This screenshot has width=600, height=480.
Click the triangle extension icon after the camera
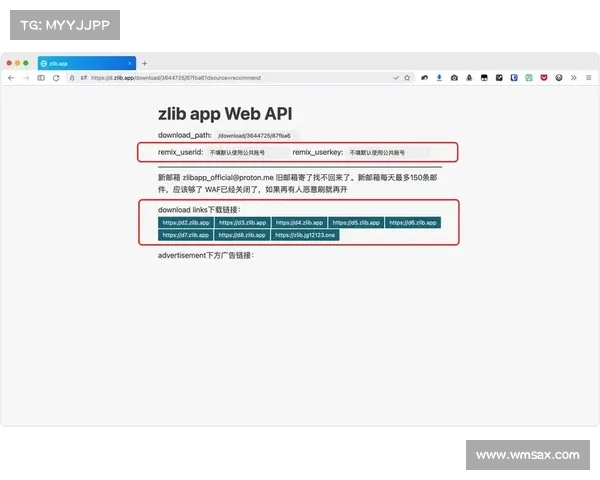tap(469, 78)
